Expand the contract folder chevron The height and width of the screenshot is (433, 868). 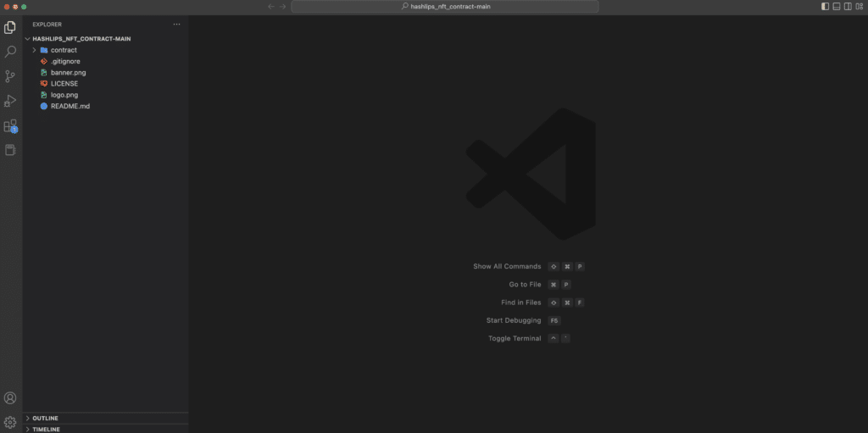[34, 50]
